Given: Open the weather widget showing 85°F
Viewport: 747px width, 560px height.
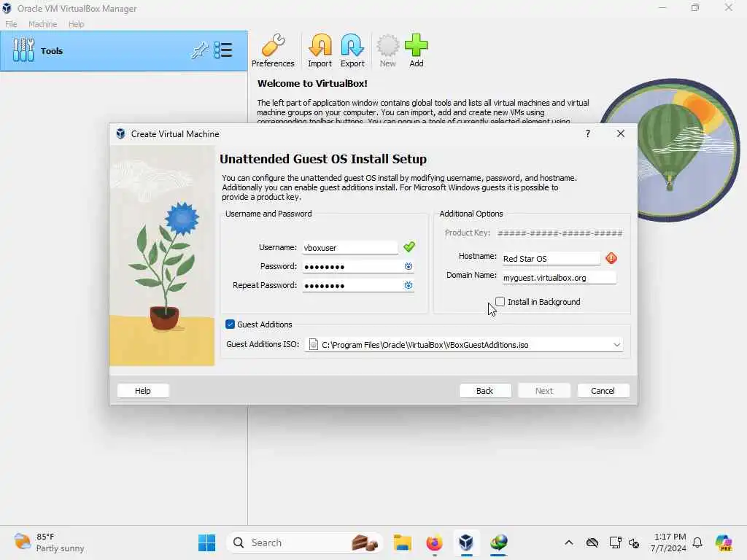Looking at the screenshot, I should coord(49,542).
